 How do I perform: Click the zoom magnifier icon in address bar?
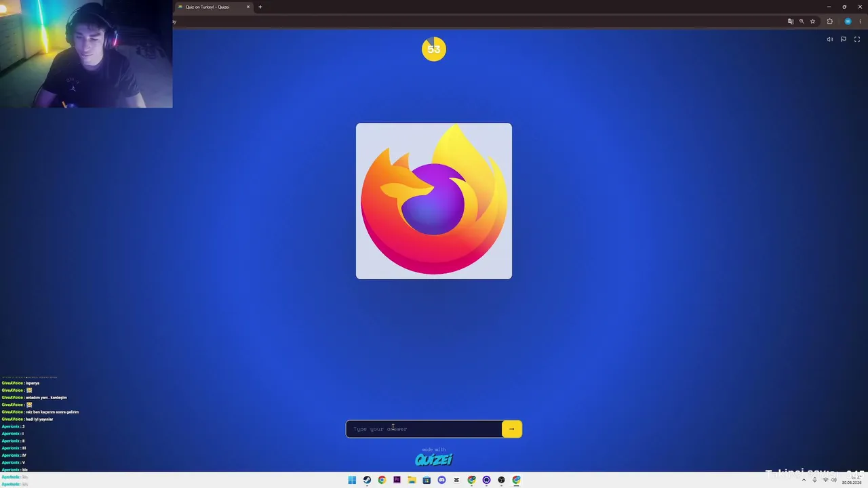click(802, 22)
